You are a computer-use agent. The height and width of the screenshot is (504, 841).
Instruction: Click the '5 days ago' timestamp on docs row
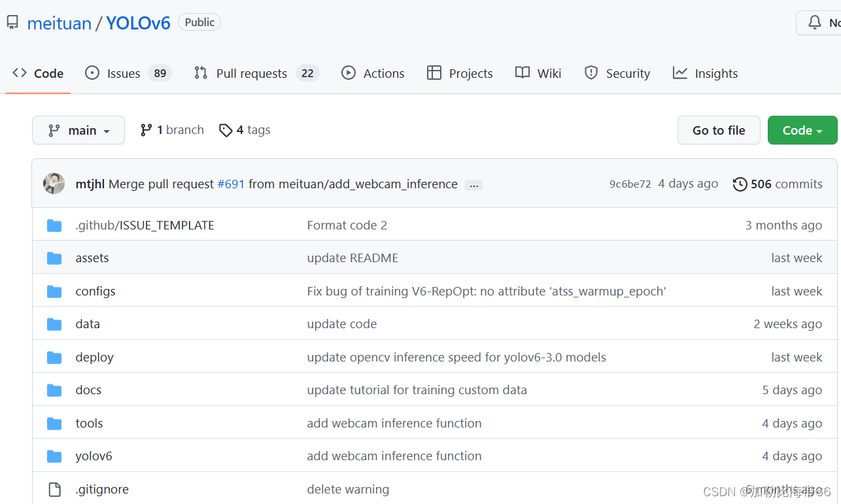pos(792,390)
